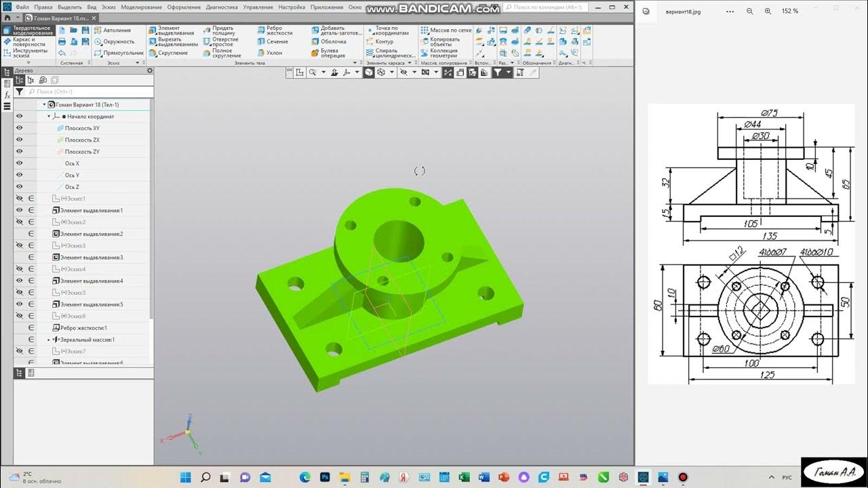The image size is (868, 488).
Task: Zoom out in the image viewer
Action: pos(750,12)
